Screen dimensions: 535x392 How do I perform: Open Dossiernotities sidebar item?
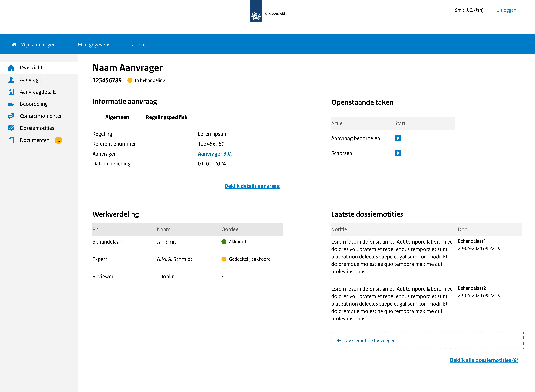[39, 128]
